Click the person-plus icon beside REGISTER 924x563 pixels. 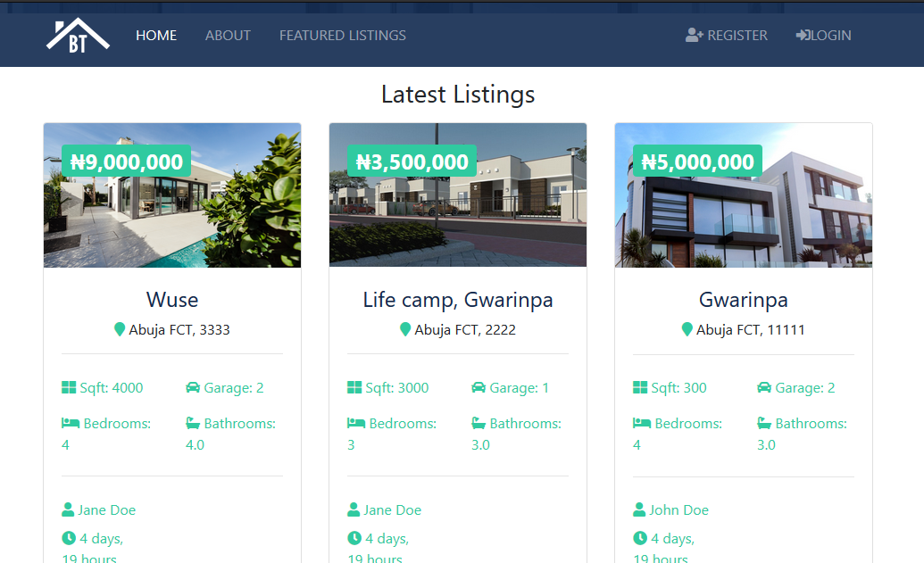pyautogui.click(x=692, y=35)
